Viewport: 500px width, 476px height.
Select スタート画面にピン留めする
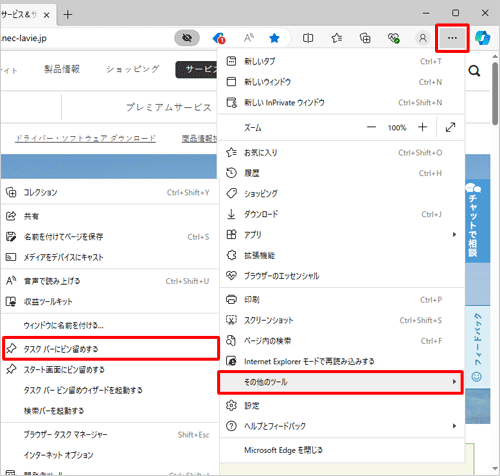(x=109, y=370)
